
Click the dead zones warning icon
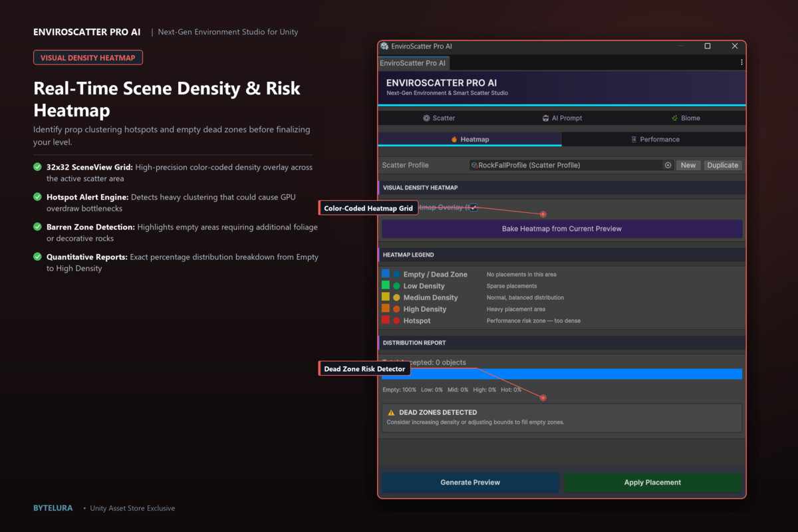click(391, 412)
